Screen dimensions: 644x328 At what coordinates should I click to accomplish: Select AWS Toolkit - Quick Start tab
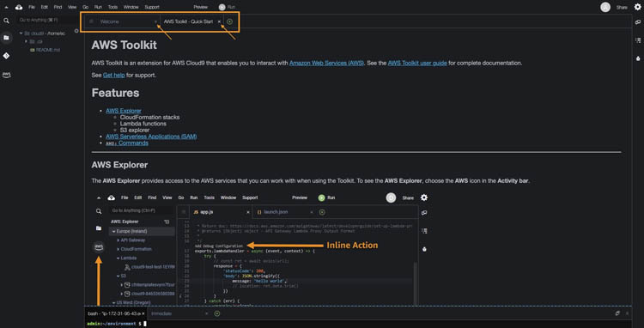188,21
